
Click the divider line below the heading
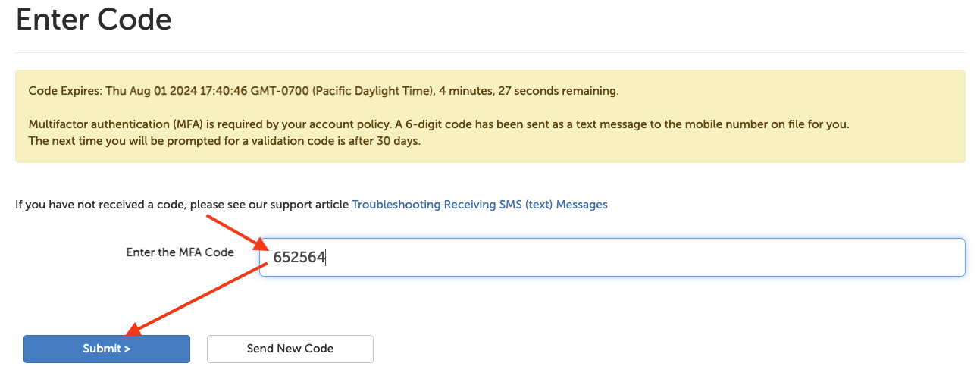490,52
